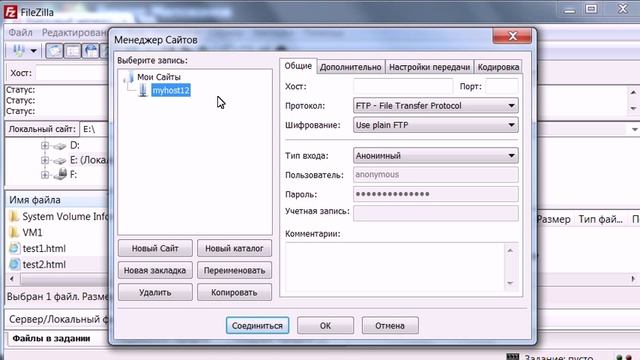Open the Редактирование menu

tap(74, 32)
